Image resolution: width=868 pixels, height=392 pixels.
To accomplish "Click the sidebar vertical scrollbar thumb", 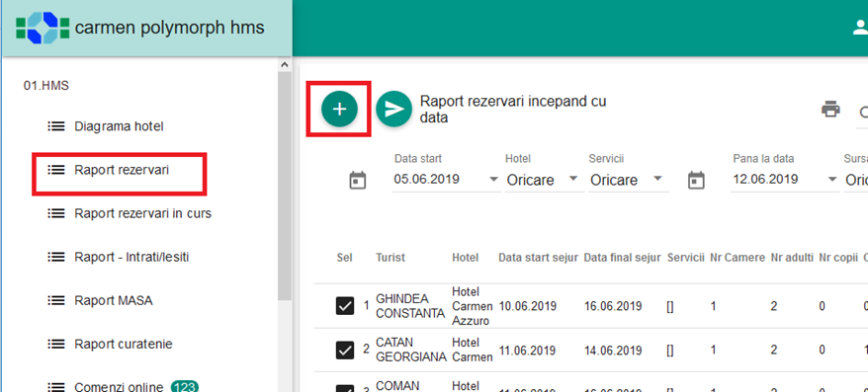I will point(285,186).
